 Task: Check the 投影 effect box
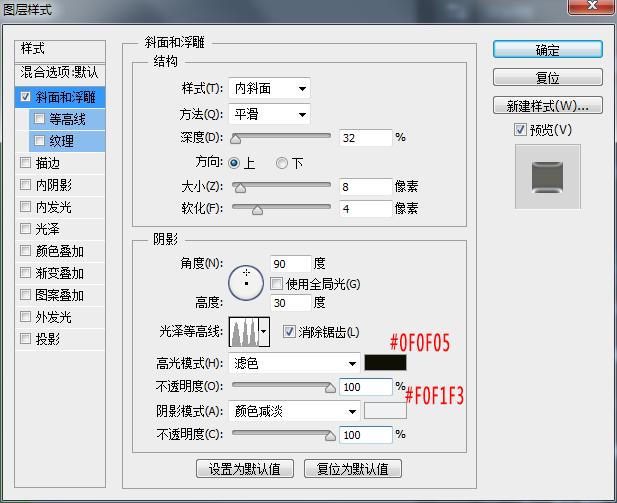25,338
